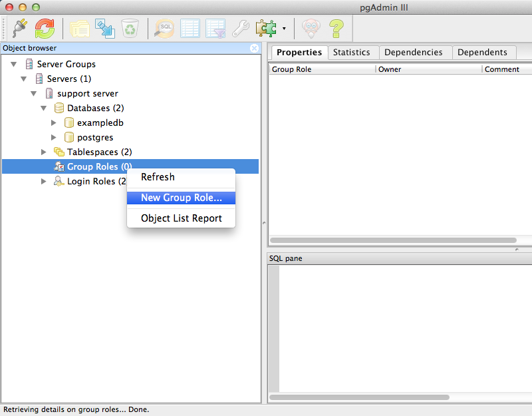Collapse the Databases tree node

44,108
